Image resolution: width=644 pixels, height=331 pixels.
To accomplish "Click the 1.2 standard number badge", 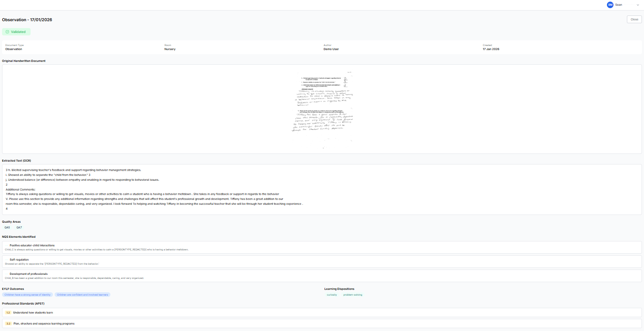I will [8, 313].
